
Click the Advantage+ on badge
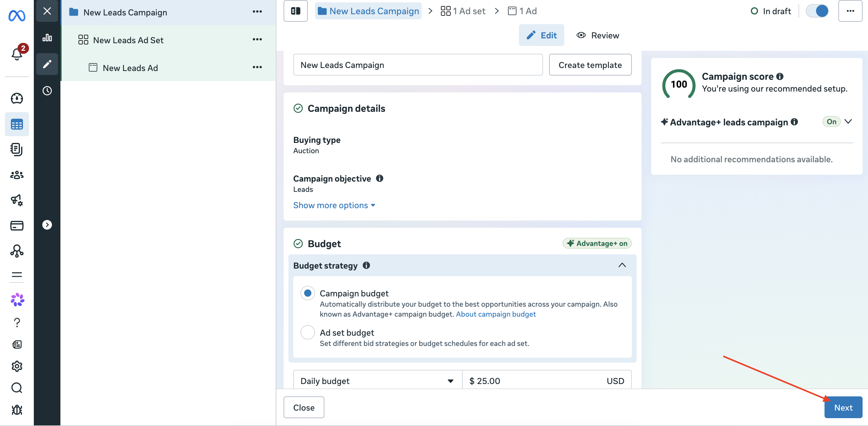(x=597, y=243)
